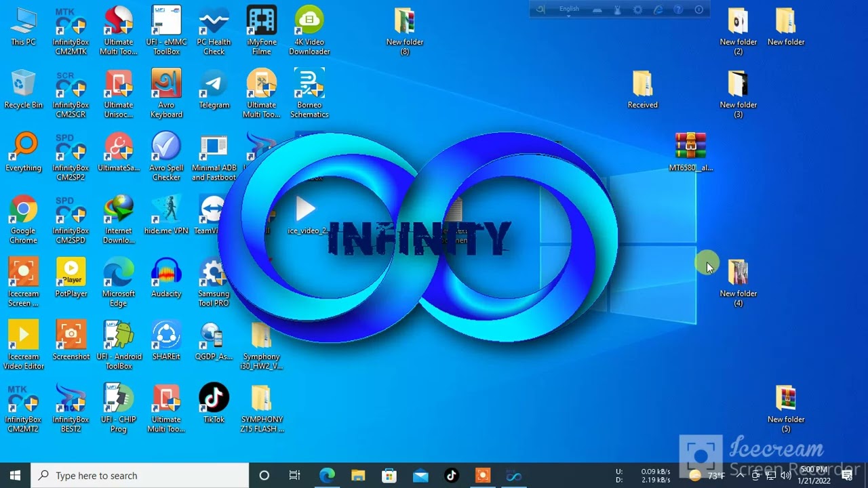
Task: Open Ultimate Unisoc tool shortcut
Action: tap(119, 94)
